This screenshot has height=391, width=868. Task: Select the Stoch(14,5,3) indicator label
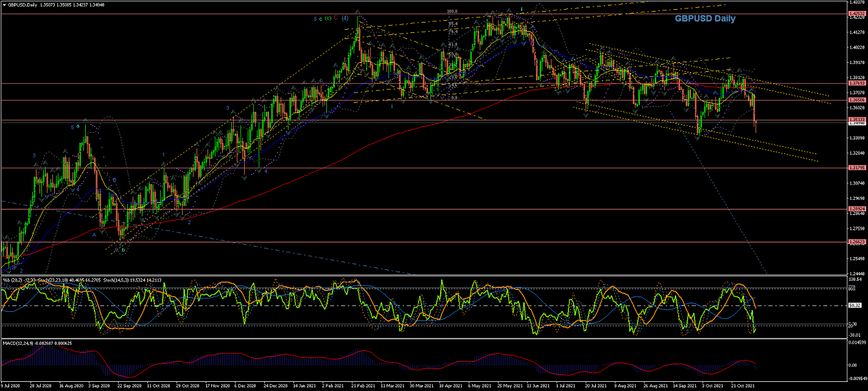[x=115, y=280]
